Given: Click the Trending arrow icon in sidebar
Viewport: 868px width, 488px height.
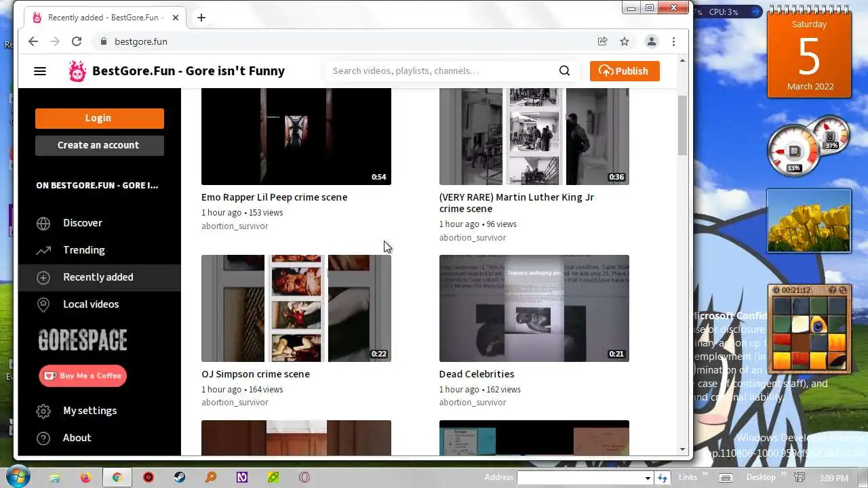Looking at the screenshot, I should click(x=43, y=250).
